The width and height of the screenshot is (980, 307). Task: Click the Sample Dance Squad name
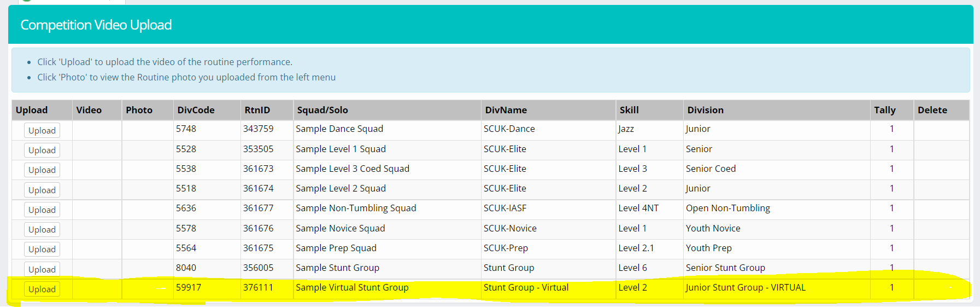click(x=339, y=129)
